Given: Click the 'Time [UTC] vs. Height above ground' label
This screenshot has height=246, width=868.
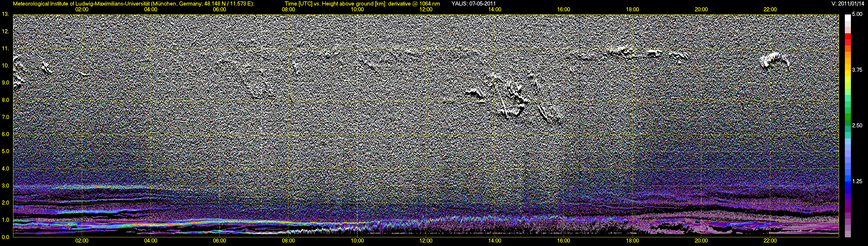Looking at the screenshot, I should 362,4.
